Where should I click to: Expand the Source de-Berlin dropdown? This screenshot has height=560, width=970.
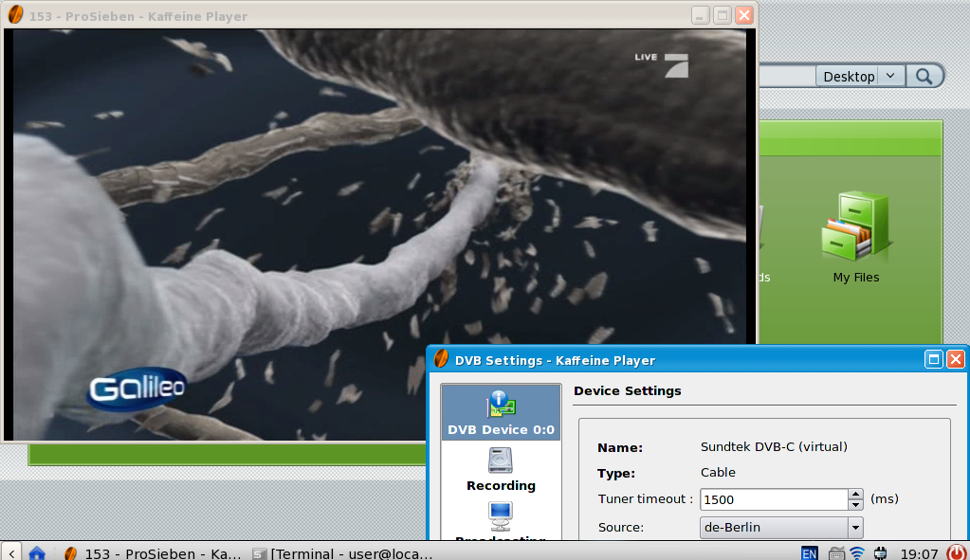855,527
